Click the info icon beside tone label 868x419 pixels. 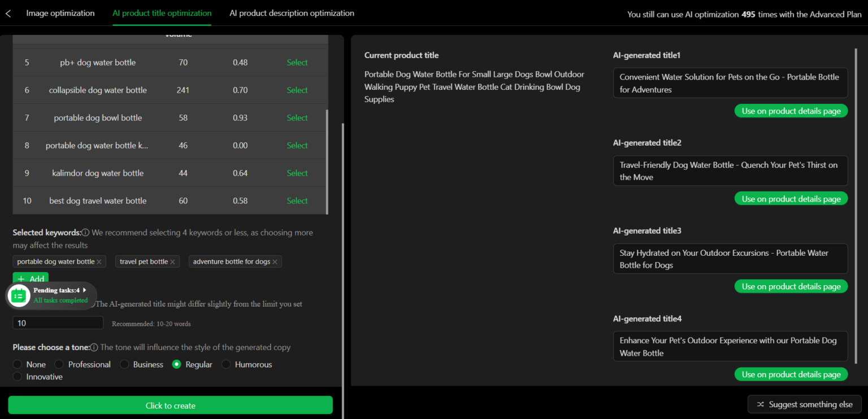click(94, 347)
